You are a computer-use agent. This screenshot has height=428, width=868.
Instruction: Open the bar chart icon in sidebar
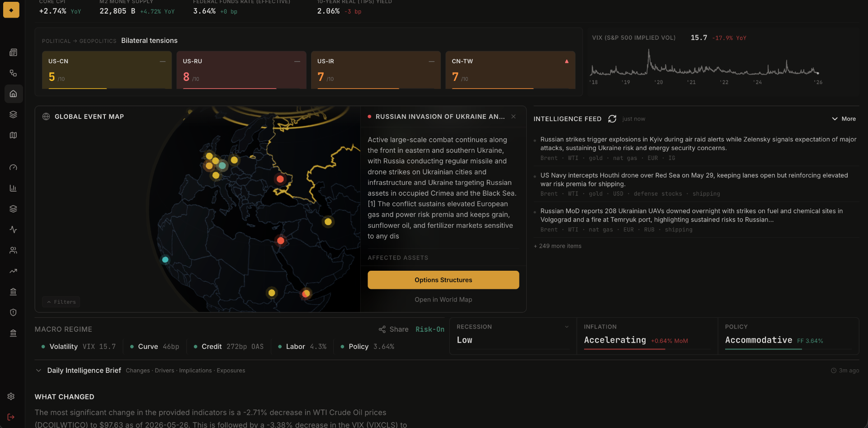point(13,188)
